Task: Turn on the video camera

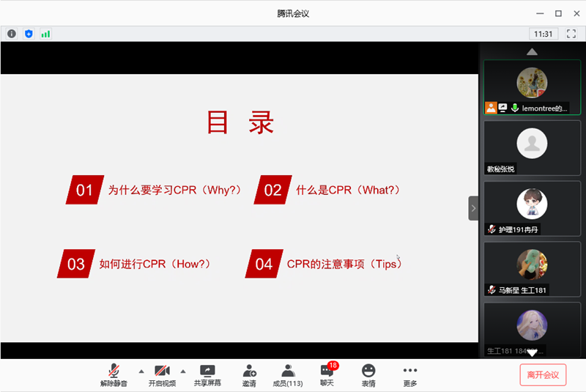Action: pyautogui.click(x=162, y=374)
